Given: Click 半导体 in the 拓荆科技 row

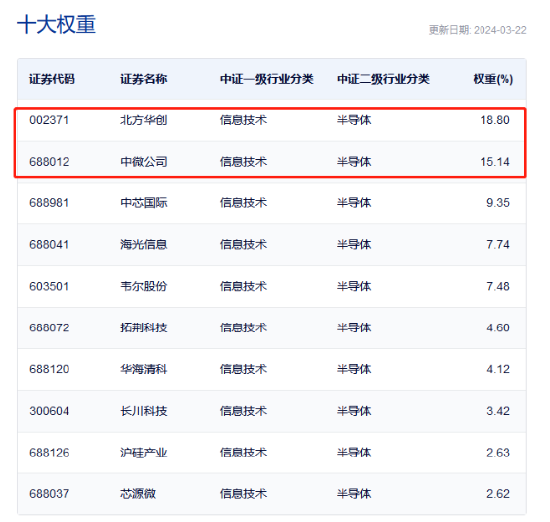Looking at the screenshot, I should pyautogui.click(x=354, y=328).
